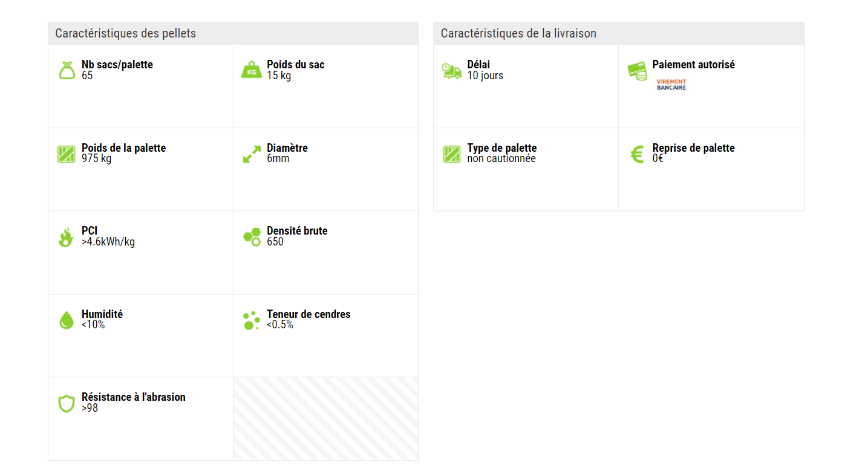Click the pallet icon beside Type de palette
The width and height of the screenshot is (868, 471).
pos(452,154)
